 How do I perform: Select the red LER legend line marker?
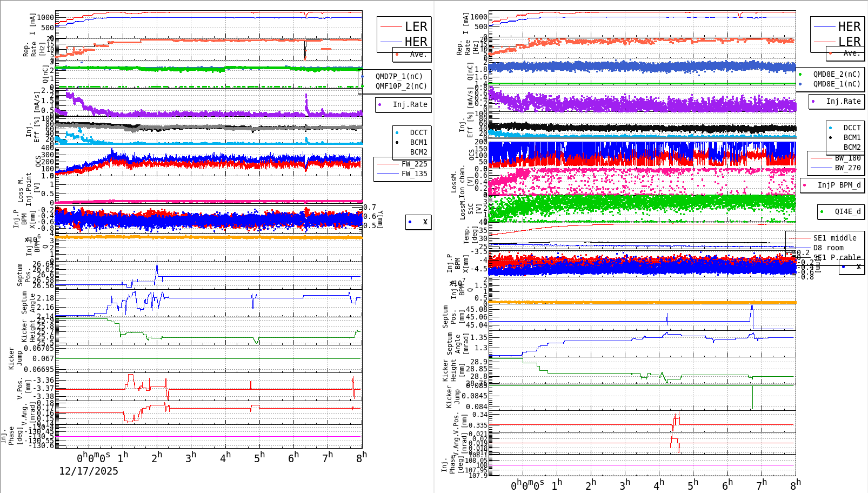pos(391,26)
